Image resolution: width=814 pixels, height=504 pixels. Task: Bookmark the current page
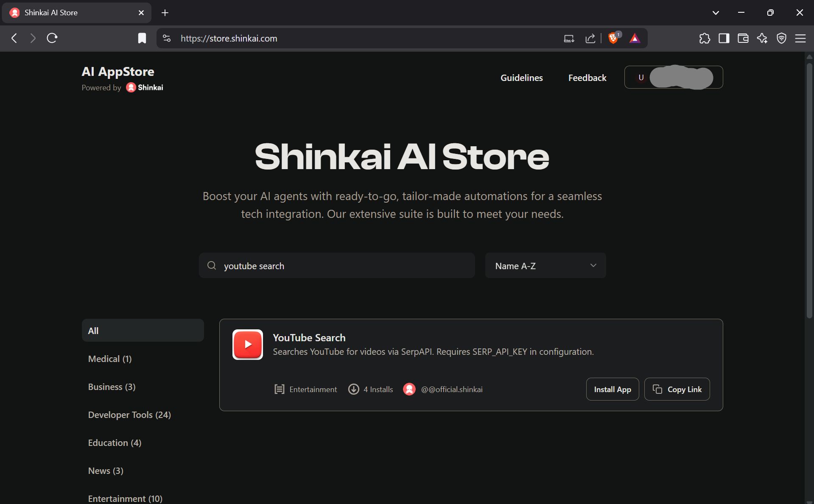[x=142, y=38]
